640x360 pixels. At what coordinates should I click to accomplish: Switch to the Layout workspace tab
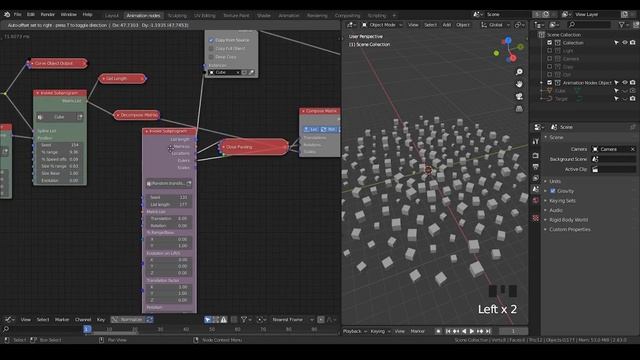pos(111,16)
